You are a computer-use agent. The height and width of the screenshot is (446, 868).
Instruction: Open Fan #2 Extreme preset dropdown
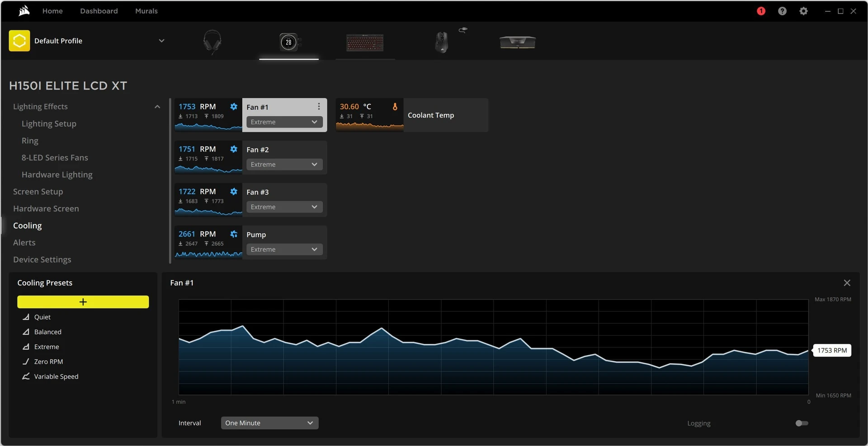point(284,165)
